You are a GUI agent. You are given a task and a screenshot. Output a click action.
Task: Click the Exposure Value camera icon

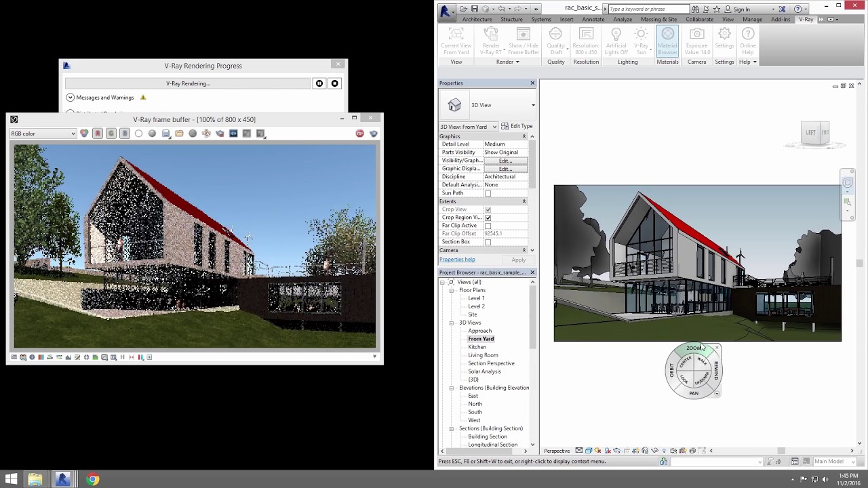pyautogui.click(x=696, y=42)
